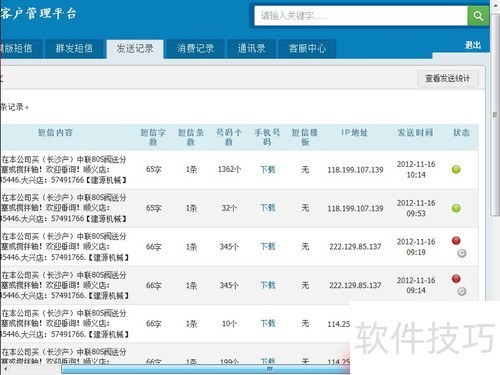Select the 发送记录 tab
Viewport: 500px width, 375px height.
[x=135, y=49]
